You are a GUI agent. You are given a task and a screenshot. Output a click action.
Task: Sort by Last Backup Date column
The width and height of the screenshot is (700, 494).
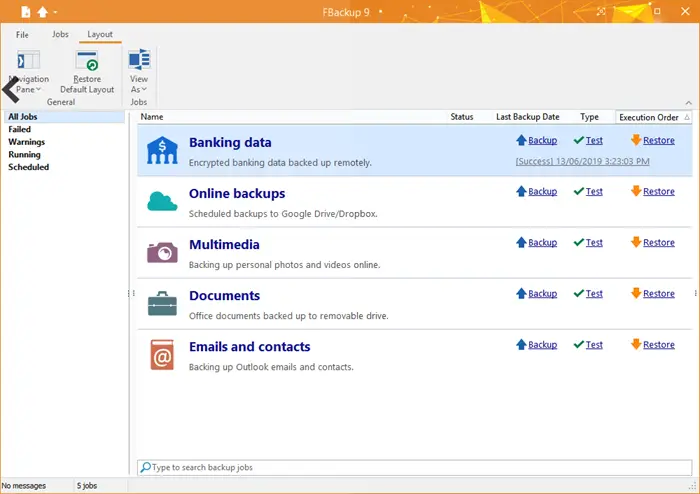(x=528, y=116)
